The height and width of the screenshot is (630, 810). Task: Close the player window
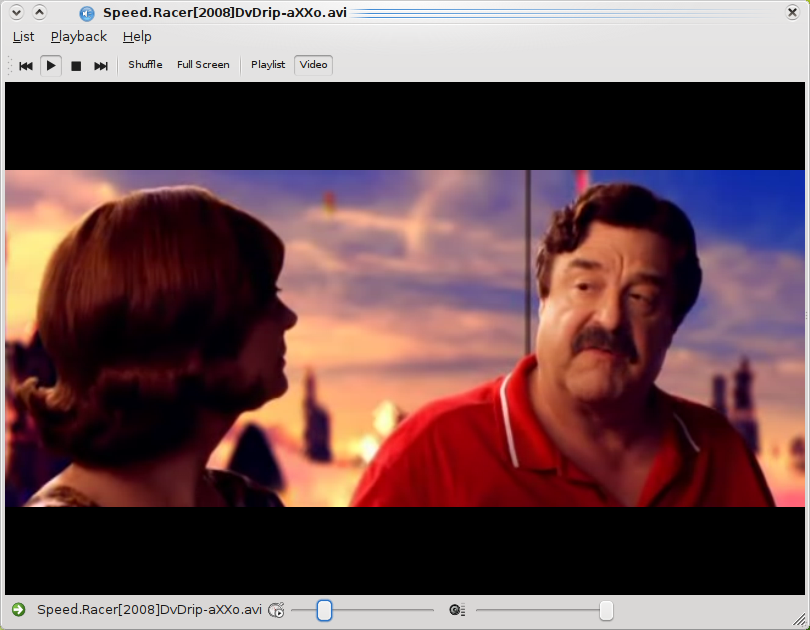[x=792, y=12]
